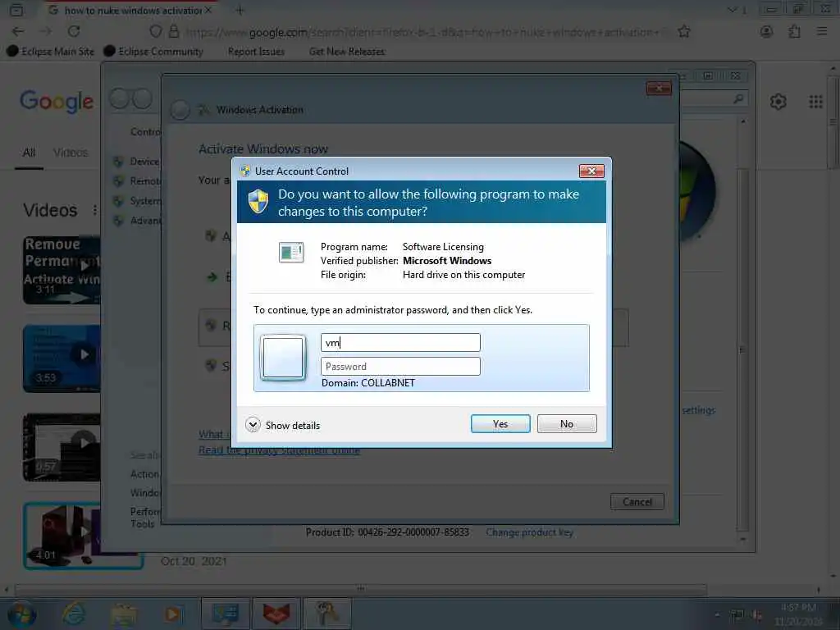Viewport: 840px width, 630px height.
Task: Open Windows Media Player from taskbar
Action: [x=172, y=614]
